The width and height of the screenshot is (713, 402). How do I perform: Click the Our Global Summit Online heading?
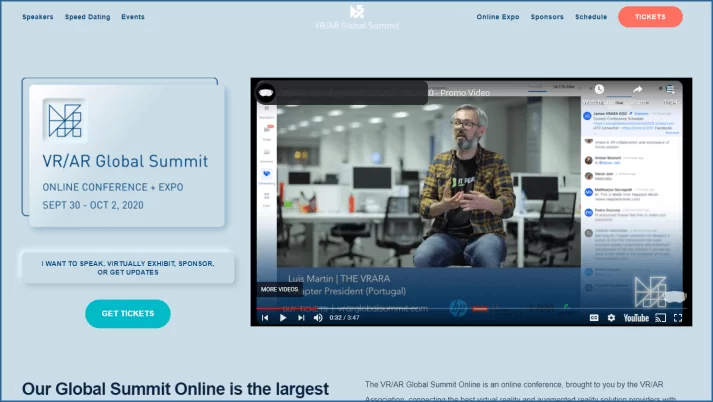[175, 389]
